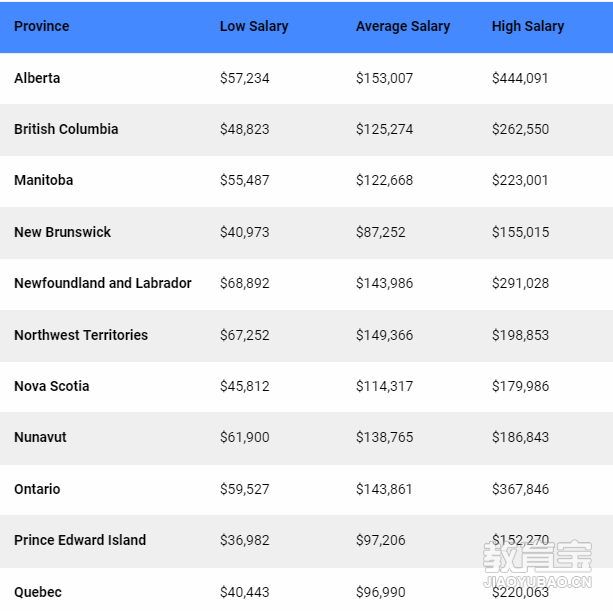Click the JIAOYUBAO.CN watermark logo
The image size is (613, 611).
(x=538, y=564)
